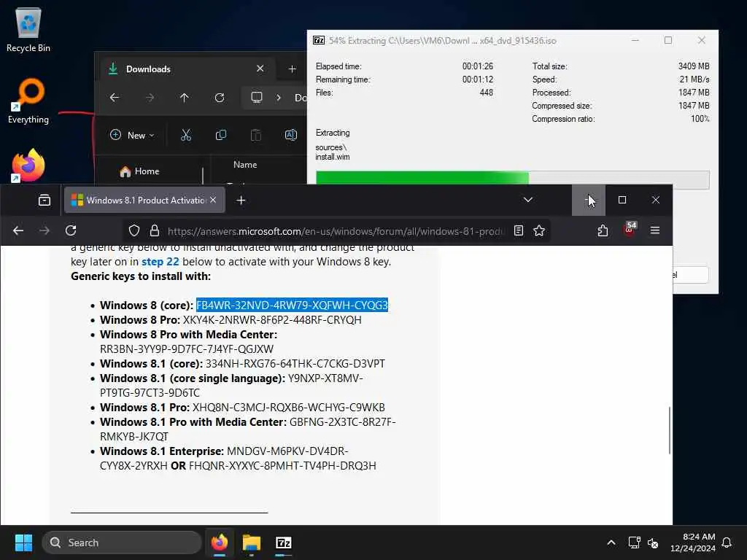747x560 pixels.
Task: Open the taskbar network status icon
Action: click(x=634, y=542)
